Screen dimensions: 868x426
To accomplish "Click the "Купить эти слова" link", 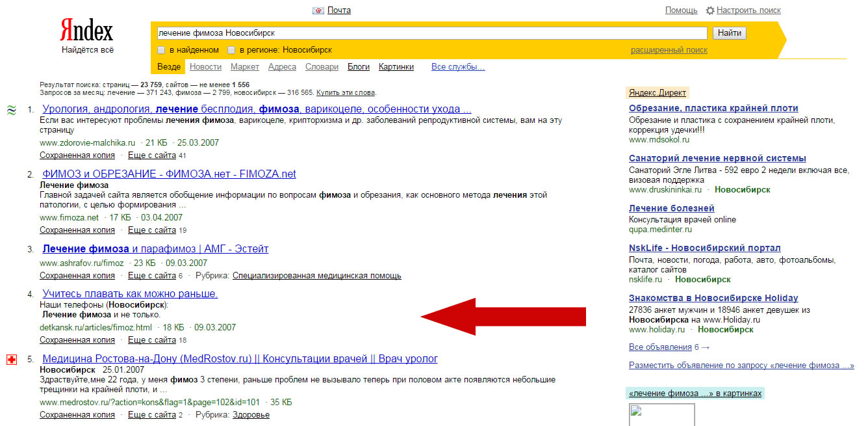I will coord(346,93).
